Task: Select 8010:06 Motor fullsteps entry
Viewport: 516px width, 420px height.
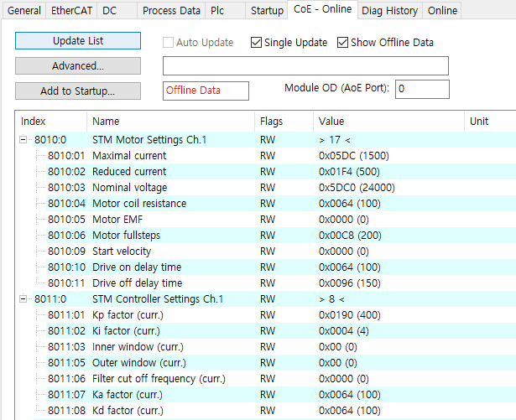Action: pyautogui.click(x=281, y=236)
